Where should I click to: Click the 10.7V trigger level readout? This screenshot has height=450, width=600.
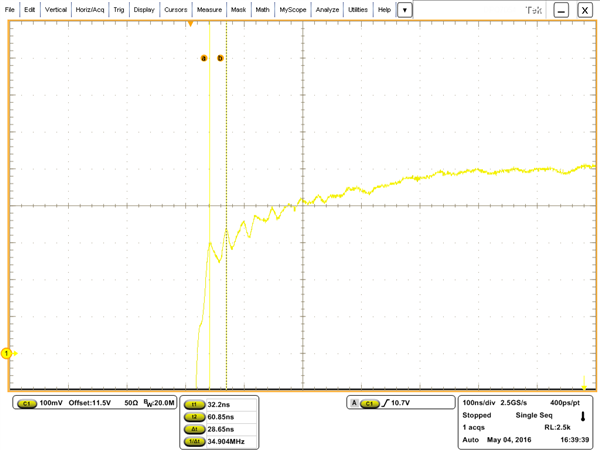coord(400,403)
